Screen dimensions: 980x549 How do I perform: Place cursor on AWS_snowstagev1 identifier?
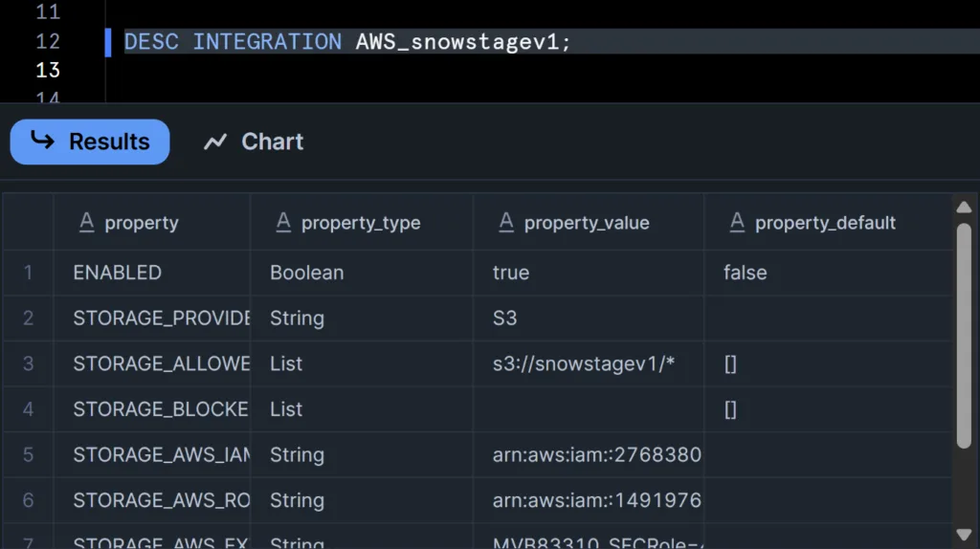457,42
